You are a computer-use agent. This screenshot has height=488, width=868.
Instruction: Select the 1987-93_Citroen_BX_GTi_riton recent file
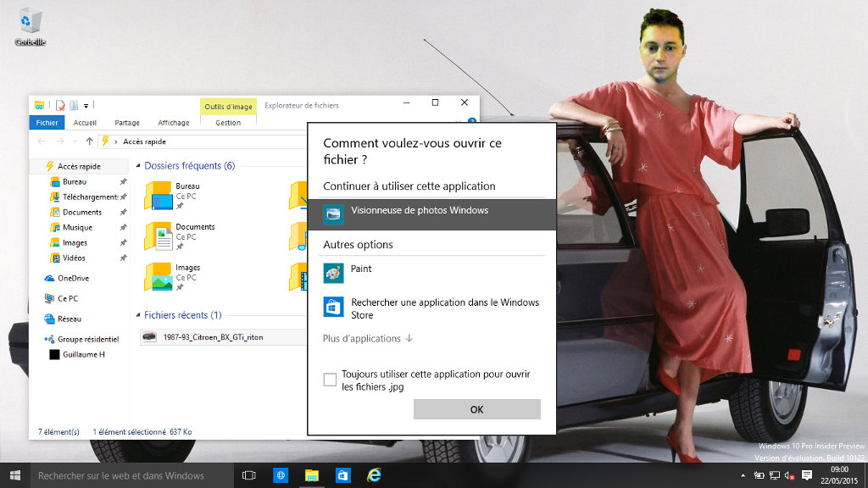point(213,337)
